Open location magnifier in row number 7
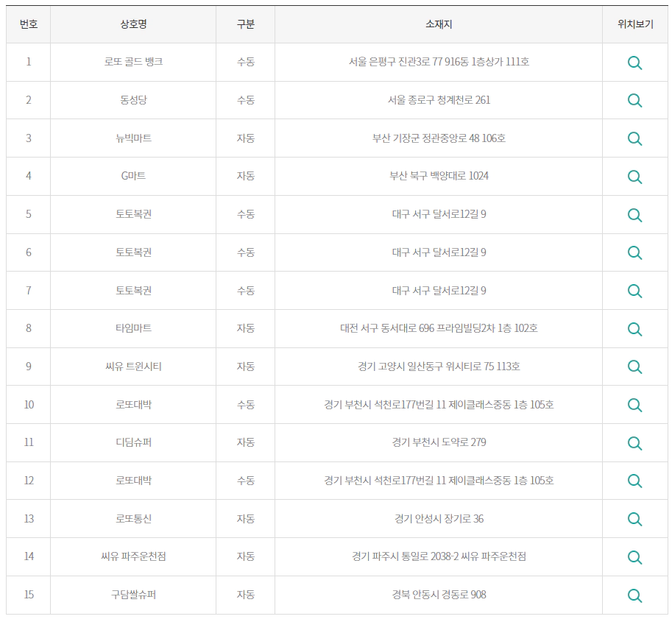Viewport: 672px width, 619px height. click(x=634, y=291)
